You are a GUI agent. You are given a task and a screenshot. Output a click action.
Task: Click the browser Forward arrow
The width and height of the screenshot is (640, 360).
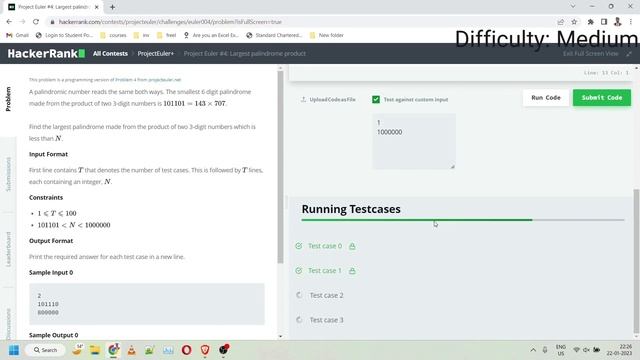[x=22, y=22]
